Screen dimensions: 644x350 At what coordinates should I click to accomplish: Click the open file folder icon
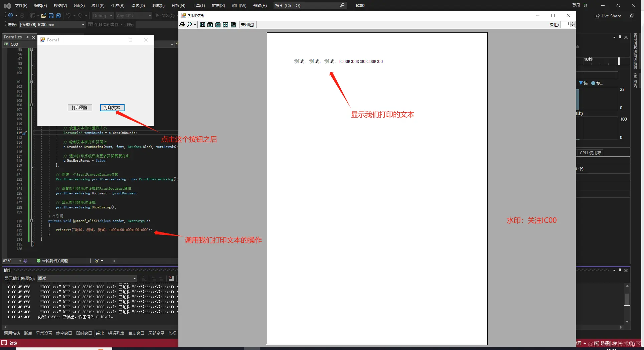point(43,16)
